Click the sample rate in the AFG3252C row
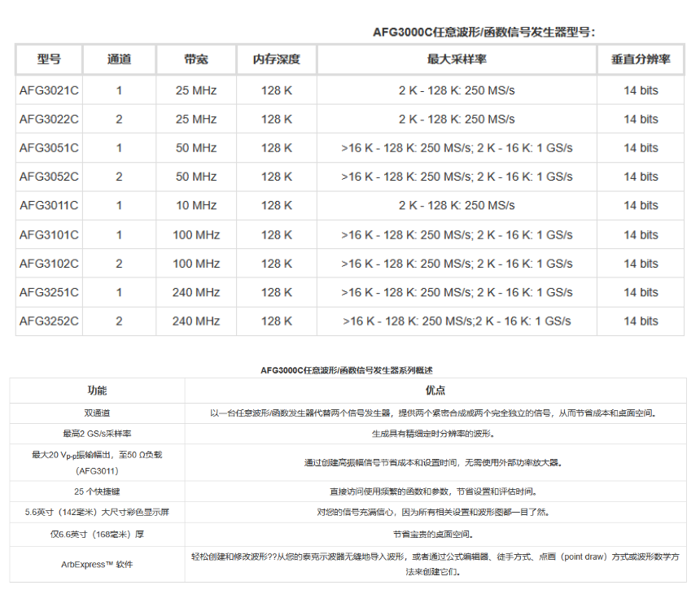Screen dimensions: 700x594 [457, 321]
